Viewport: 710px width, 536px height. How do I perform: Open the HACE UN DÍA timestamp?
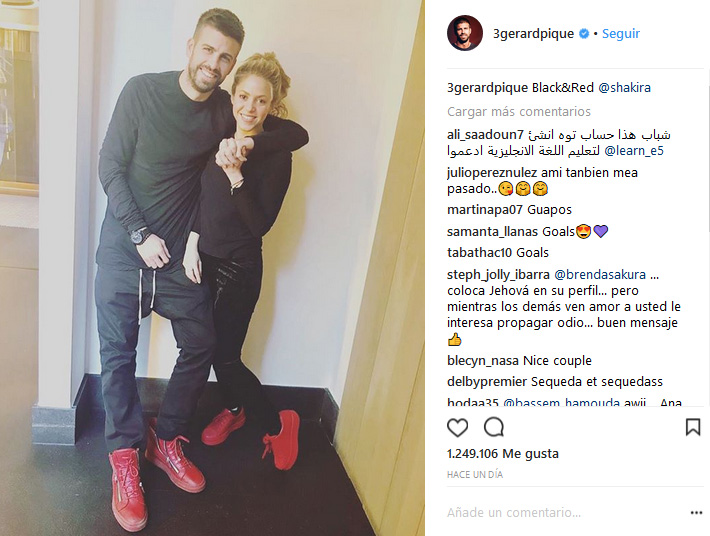pyautogui.click(x=475, y=474)
